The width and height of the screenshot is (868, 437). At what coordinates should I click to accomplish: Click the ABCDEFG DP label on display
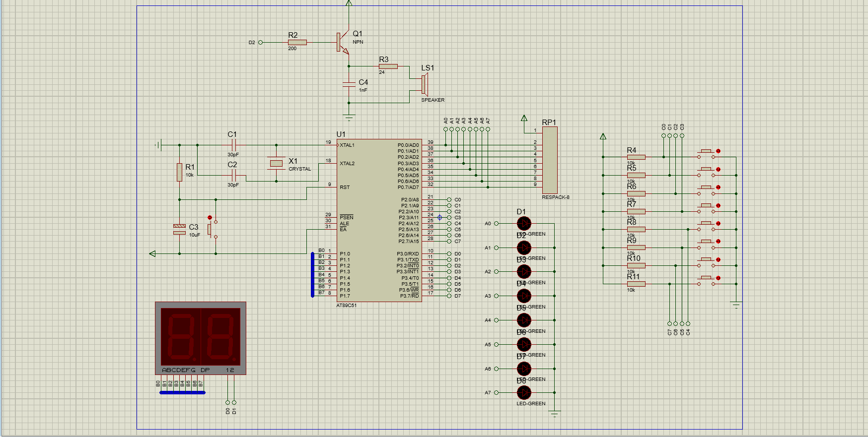tap(186, 370)
